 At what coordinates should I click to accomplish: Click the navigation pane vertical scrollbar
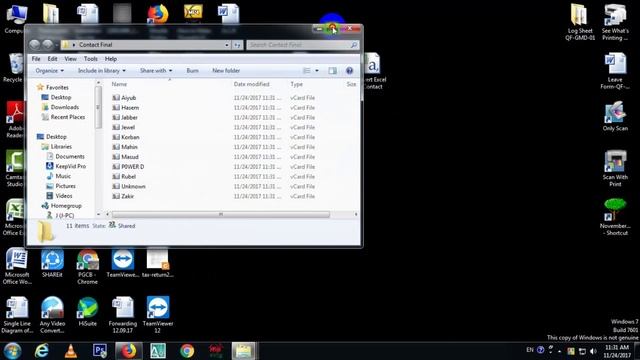pos(98,107)
